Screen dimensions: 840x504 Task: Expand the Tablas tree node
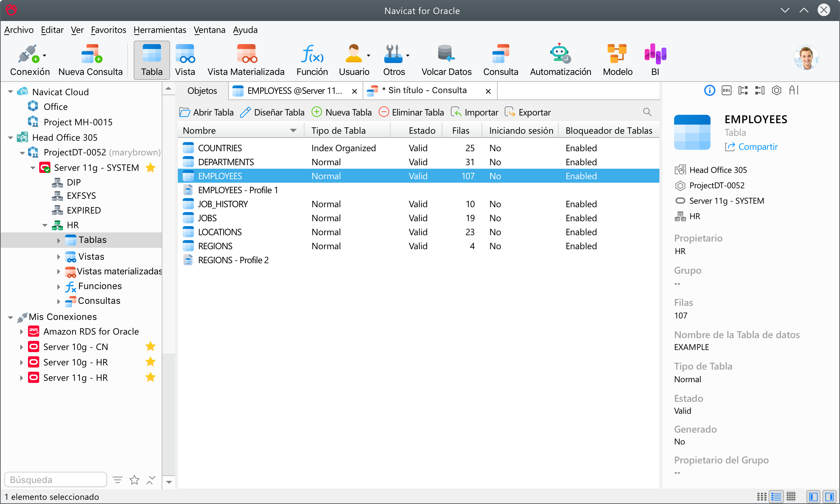pyautogui.click(x=58, y=240)
